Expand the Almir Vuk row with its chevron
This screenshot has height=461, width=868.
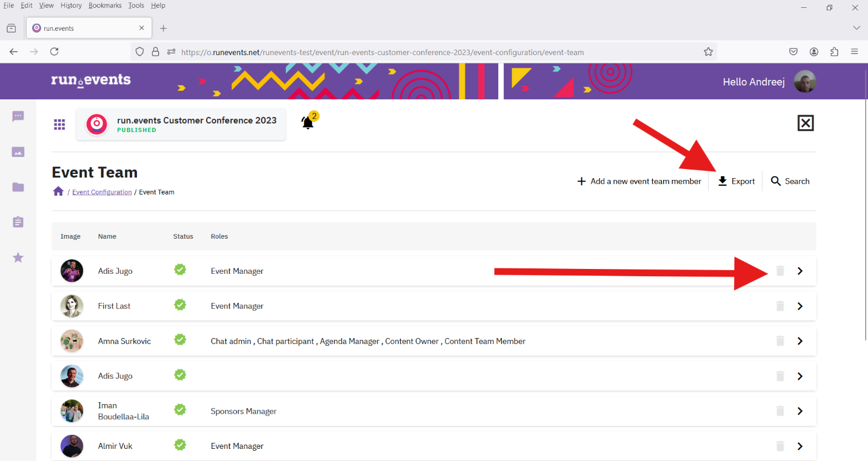pyautogui.click(x=800, y=446)
